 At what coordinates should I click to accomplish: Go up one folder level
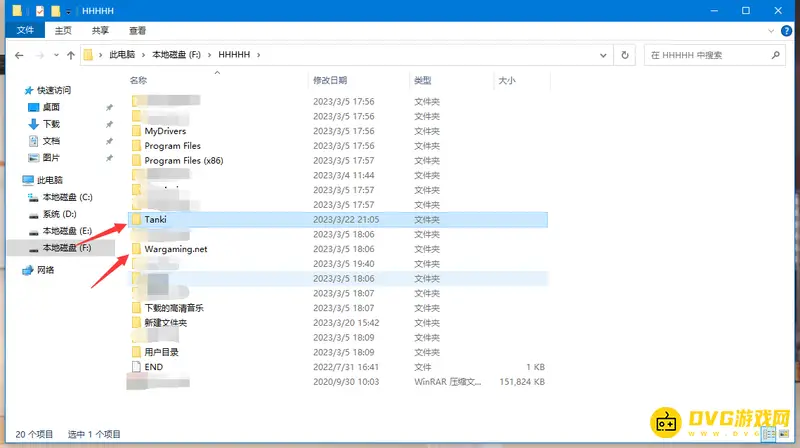[x=70, y=55]
